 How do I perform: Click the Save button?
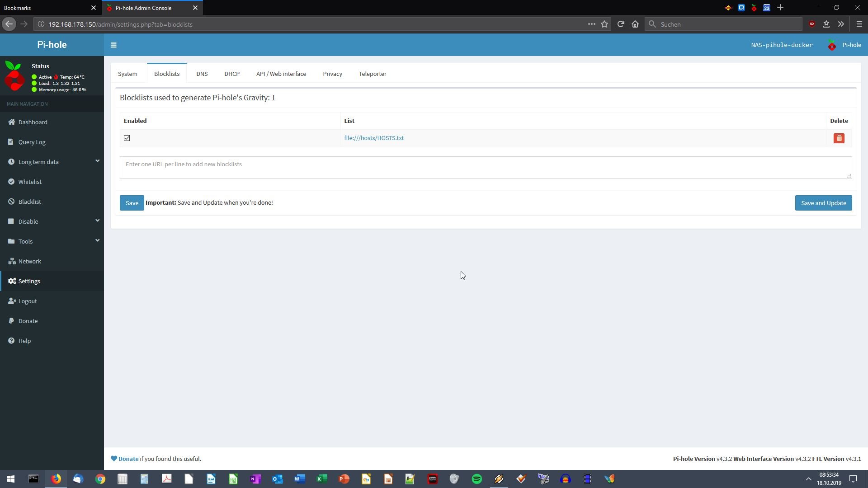pos(132,203)
